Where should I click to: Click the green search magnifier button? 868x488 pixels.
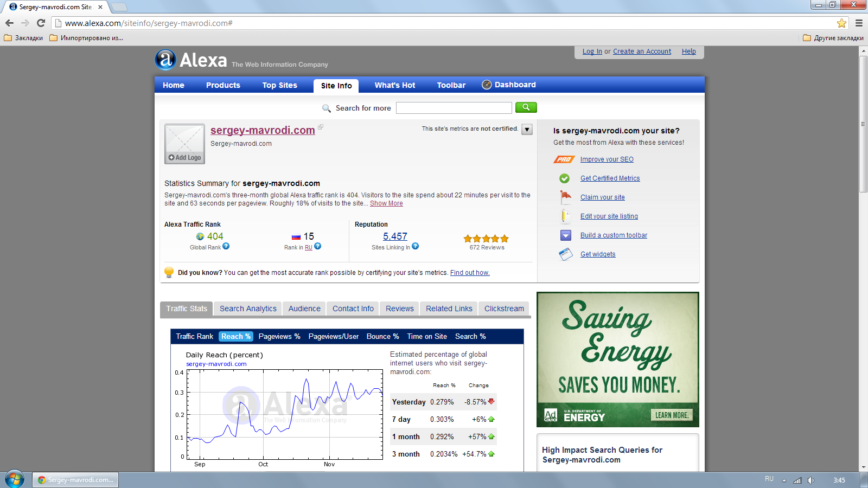pos(526,107)
